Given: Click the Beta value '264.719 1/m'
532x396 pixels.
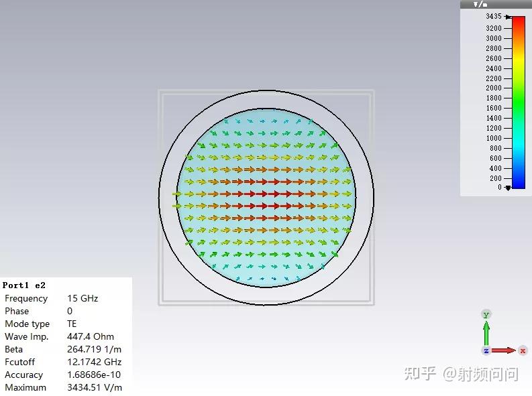Looking at the screenshot, I should 94,349.
